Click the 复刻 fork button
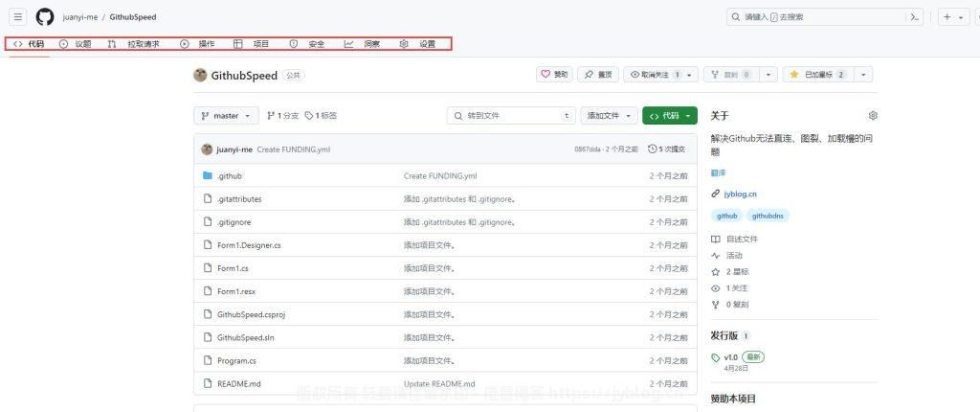The height and width of the screenshot is (412, 980). pos(730,75)
